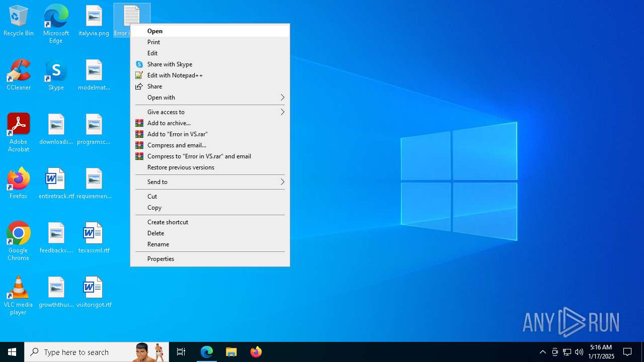644x362 pixels.
Task: Choose Restore previous versions
Action: click(x=210, y=167)
